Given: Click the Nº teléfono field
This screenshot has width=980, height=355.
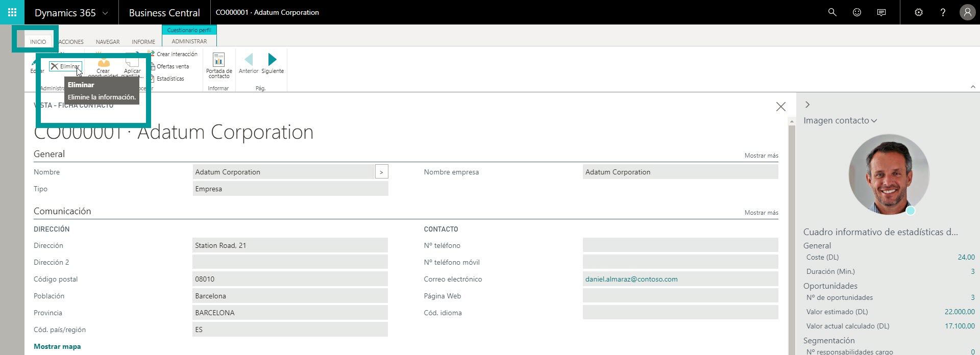Looking at the screenshot, I should [680, 245].
